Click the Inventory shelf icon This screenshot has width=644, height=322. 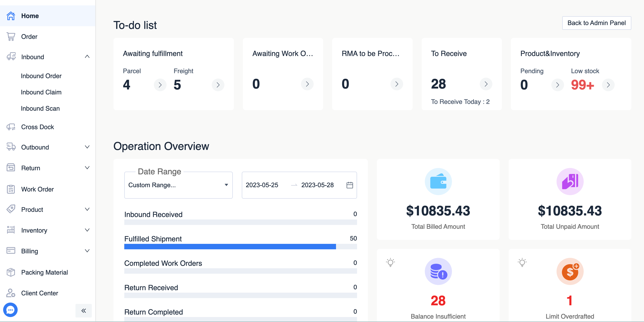[11, 230]
